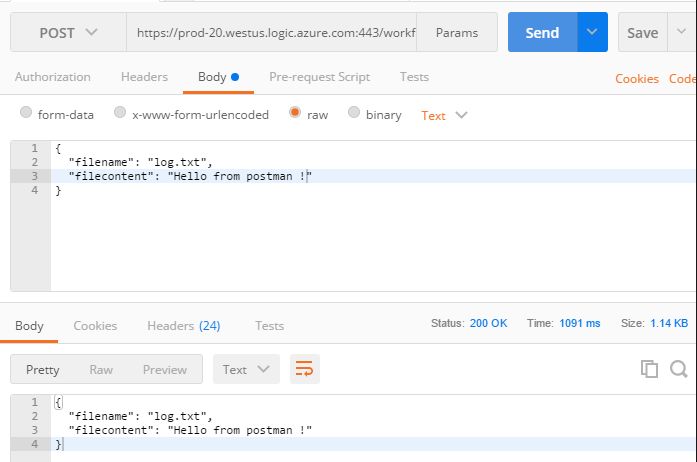Click the request URL input field

click(270, 33)
